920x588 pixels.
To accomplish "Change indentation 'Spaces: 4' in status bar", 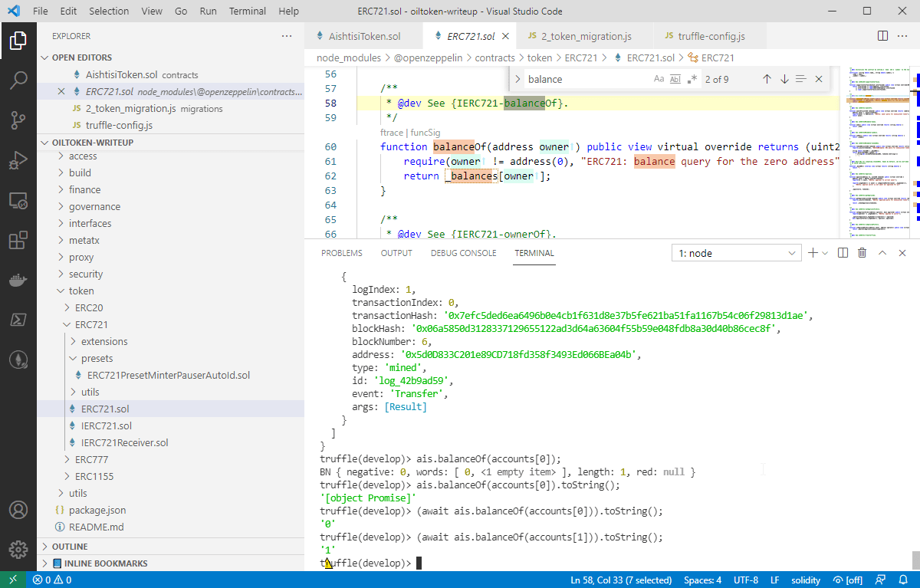I will click(x=703, y=580).
